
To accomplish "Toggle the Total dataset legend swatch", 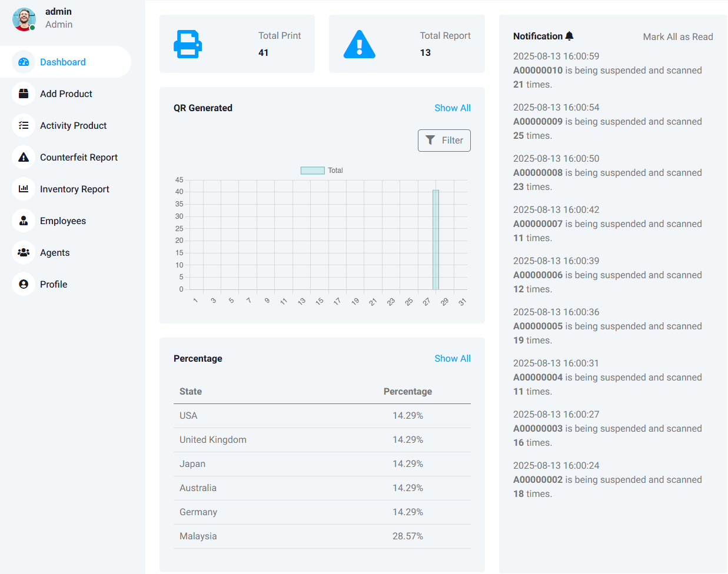I will click(313, 171).
